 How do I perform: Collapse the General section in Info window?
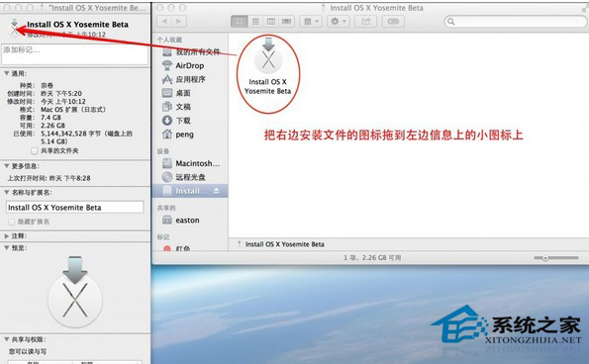pos(6,73)
